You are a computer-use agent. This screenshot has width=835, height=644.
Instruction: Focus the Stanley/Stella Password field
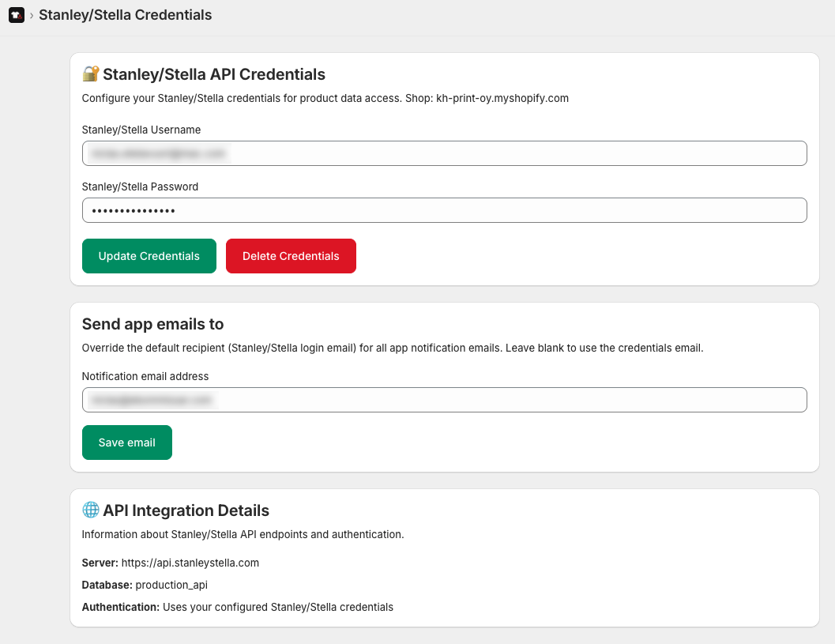click(x=444, y=210)
